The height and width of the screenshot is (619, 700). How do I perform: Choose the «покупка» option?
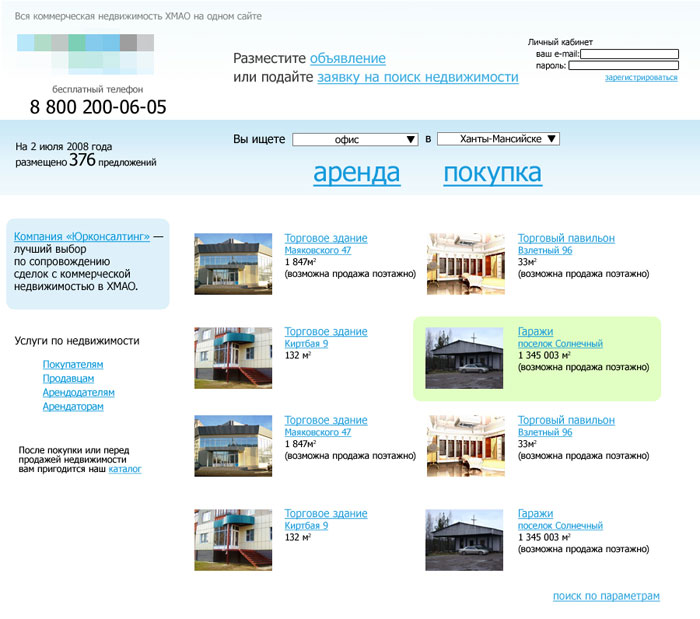(x=492, y=173)
